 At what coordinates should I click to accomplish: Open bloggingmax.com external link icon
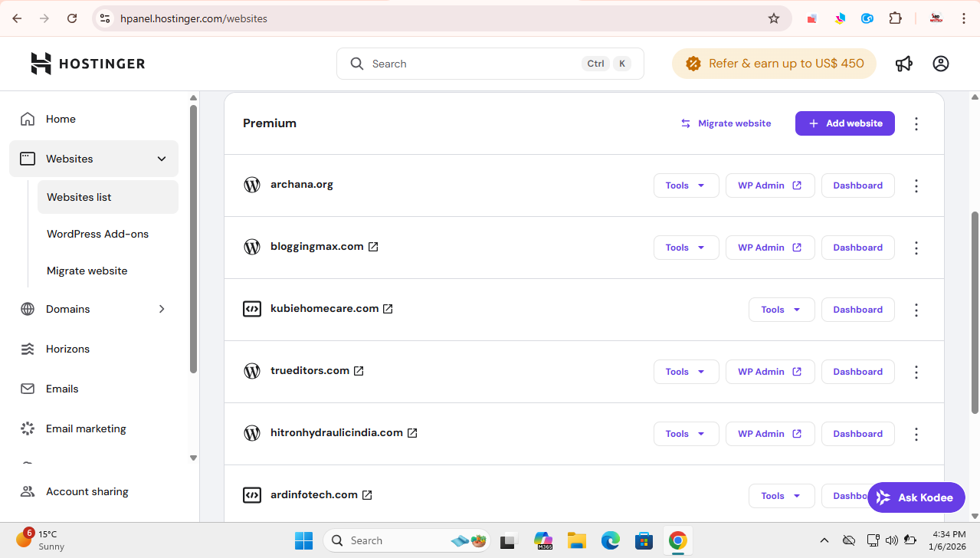click(x=373, y=247)
